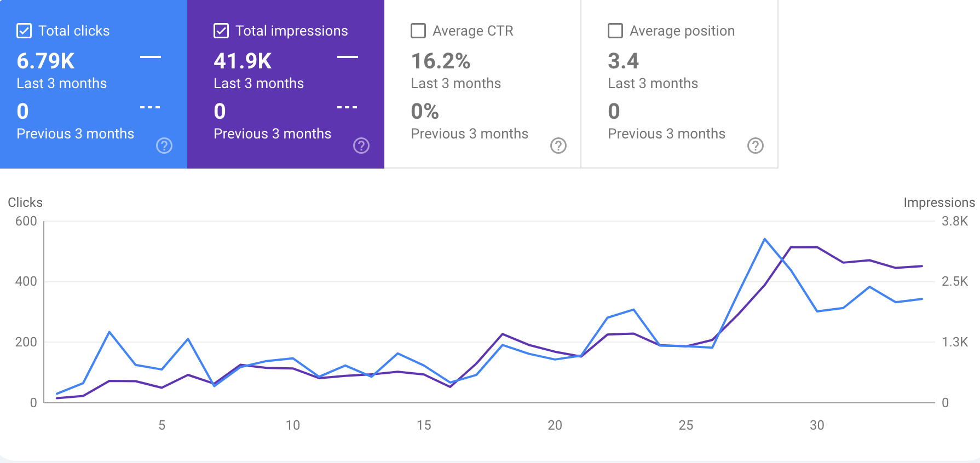This screenshot has width=980, height=463.
Task: Click solid line legend in Total impressions card
Action: 348,56
